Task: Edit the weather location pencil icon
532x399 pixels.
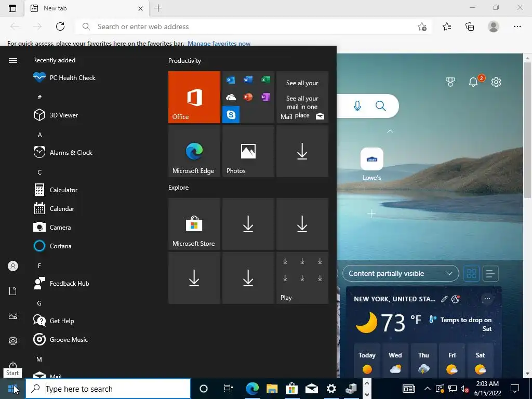Action: point(444,299)
